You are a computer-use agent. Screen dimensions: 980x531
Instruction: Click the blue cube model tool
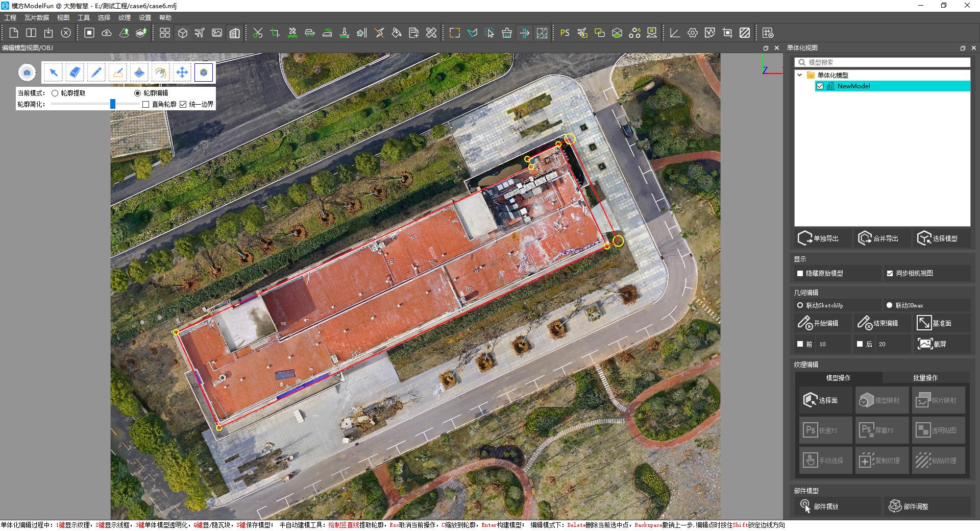203,73
